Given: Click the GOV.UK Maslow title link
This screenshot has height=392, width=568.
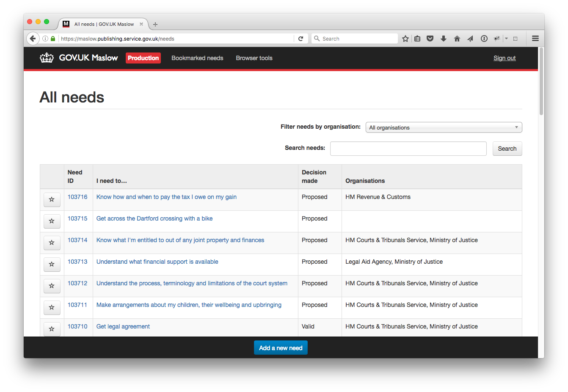Looking at the screenshot, I should tap(88, 58).
